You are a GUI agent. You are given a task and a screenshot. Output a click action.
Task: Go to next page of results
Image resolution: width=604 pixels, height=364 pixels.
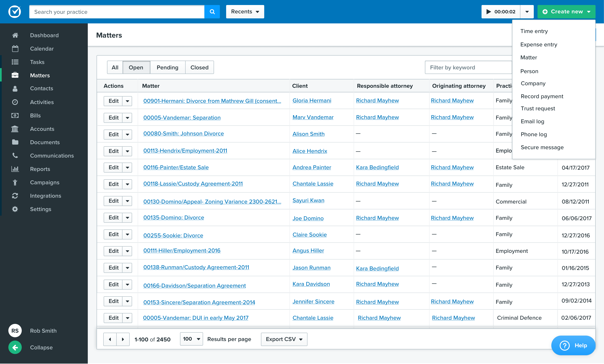pos(123,339)
